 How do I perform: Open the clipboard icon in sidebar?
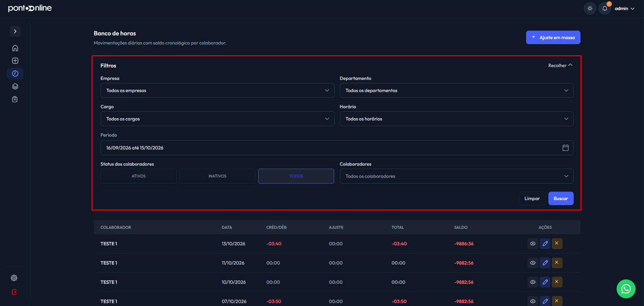[x=15, y=99]
